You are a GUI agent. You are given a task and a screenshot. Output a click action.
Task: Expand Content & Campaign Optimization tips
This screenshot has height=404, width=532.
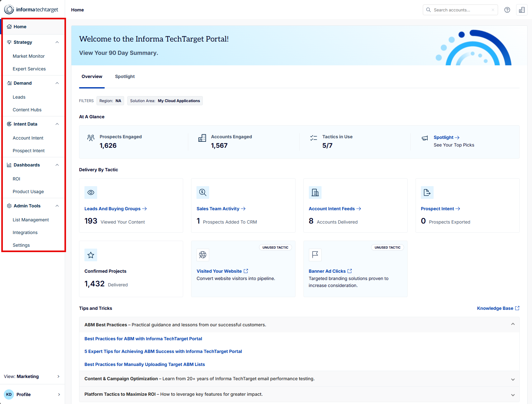pos(513,379)
